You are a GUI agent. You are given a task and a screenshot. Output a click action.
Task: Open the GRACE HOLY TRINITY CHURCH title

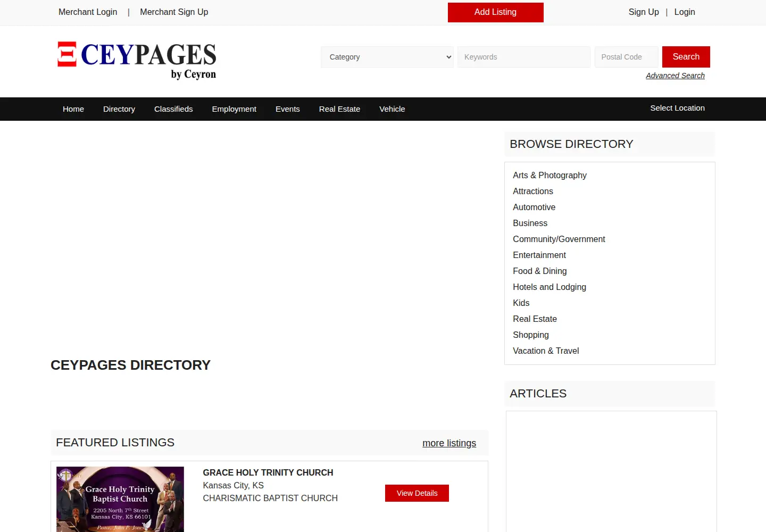(268, 472)
